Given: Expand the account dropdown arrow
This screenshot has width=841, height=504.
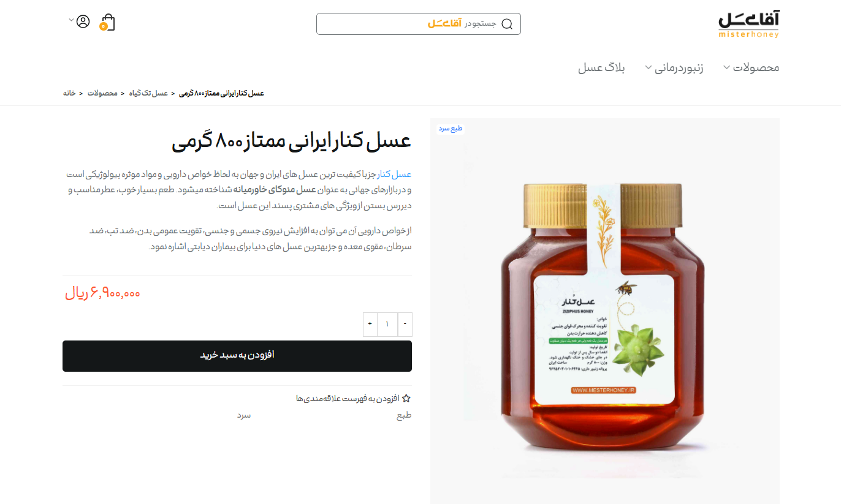Looking at the screenshot, I should (70, 20).
